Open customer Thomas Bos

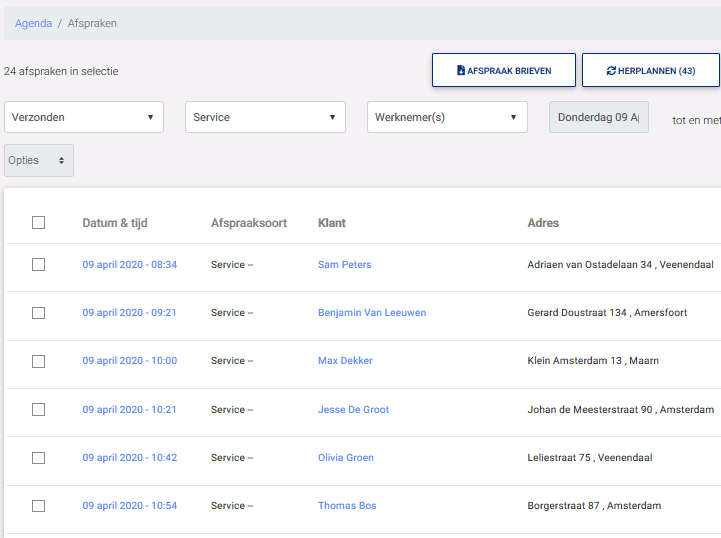pyautogui.click(x=347, y=506)
